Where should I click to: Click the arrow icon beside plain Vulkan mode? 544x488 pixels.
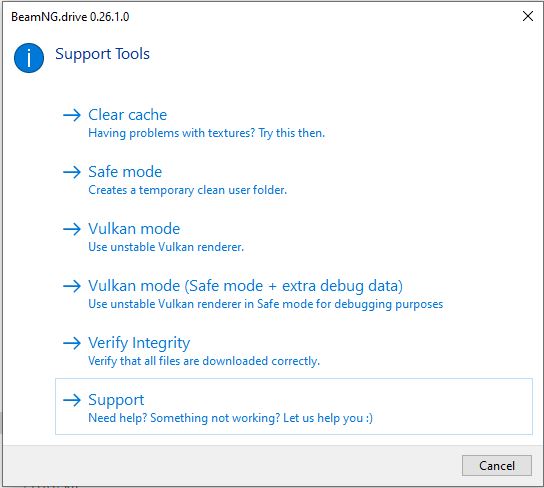coord(72,229)
